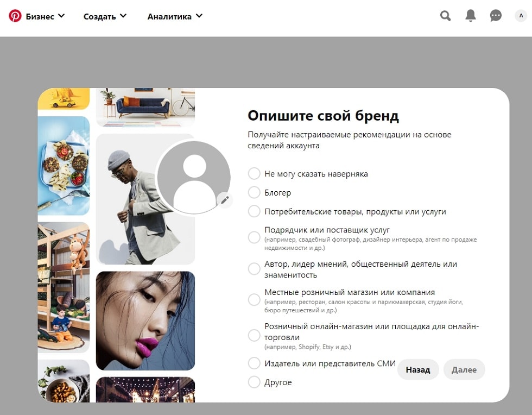Click the bowl of nuts image
This screenshot has height=415, width=532.
pos(64,381)
